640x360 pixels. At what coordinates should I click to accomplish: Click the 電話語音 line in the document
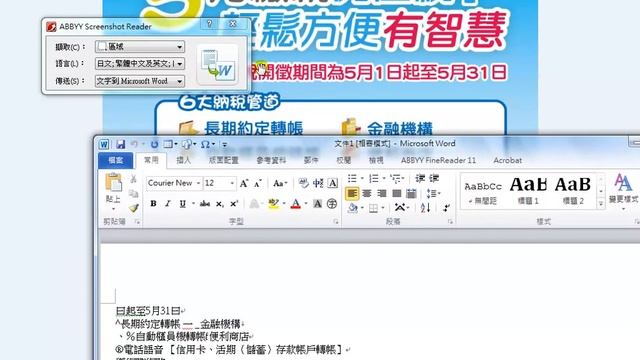[232, 349]
